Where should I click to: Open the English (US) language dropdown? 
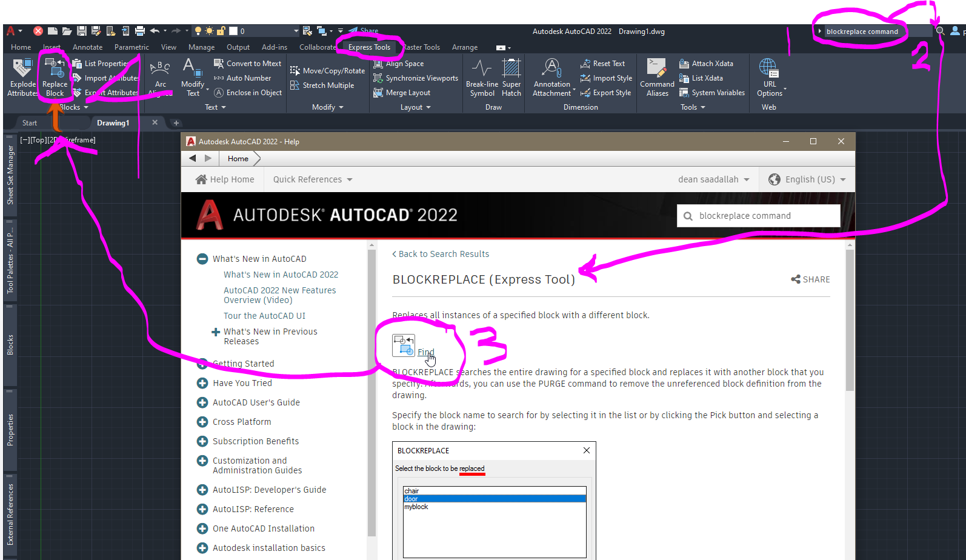pyautogui.click(x=807, y=179)
